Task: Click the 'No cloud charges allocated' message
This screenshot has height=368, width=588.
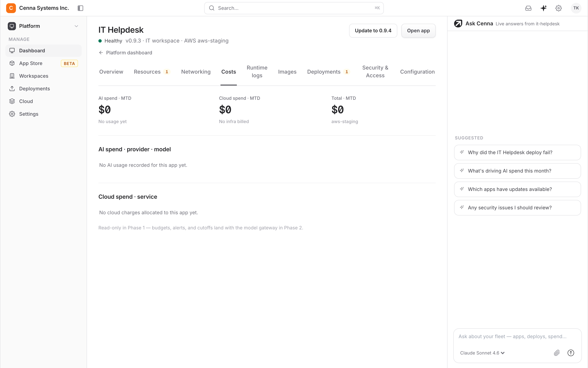Action: (149, 212)
